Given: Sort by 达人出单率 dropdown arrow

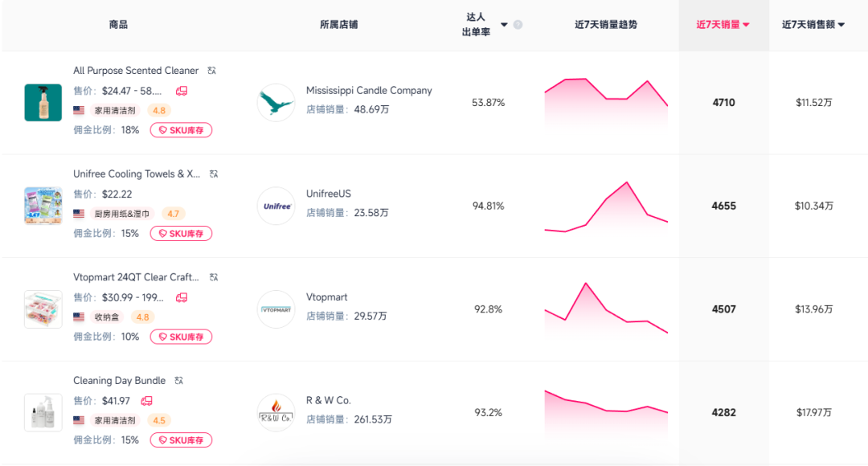Looking at the screenshot, I should point(504,24).
